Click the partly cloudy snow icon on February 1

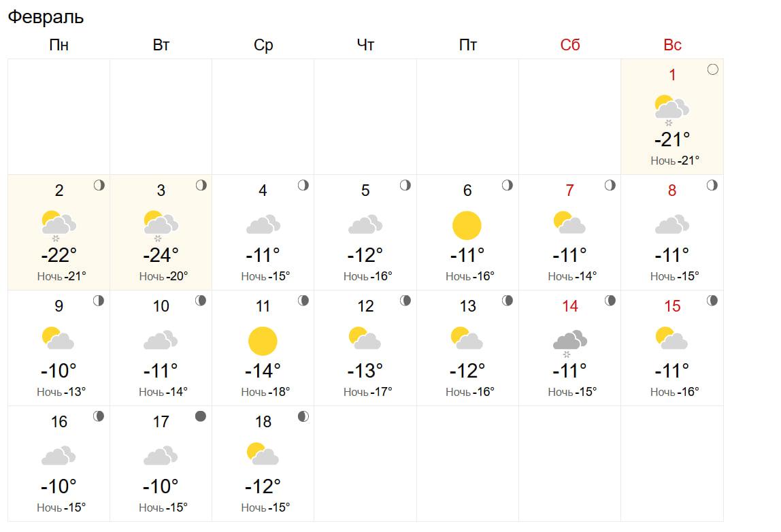tap(671, 110)
